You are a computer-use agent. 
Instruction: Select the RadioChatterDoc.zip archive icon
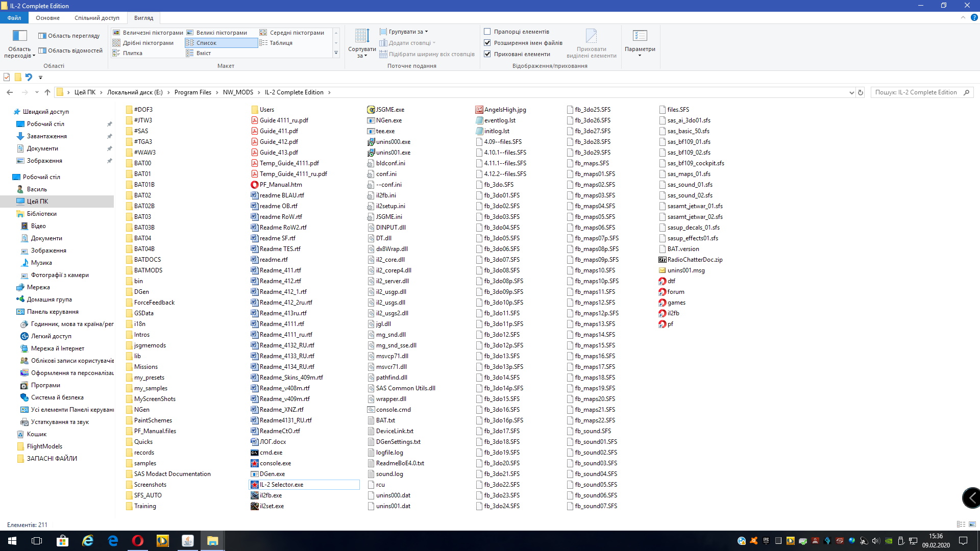click(x=663, y=260)
